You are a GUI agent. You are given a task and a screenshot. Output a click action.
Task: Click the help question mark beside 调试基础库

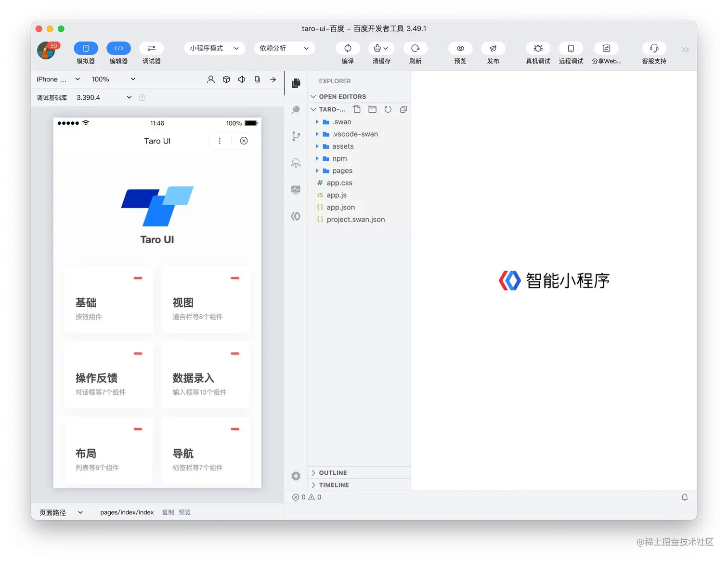click(x=142, y=97)
